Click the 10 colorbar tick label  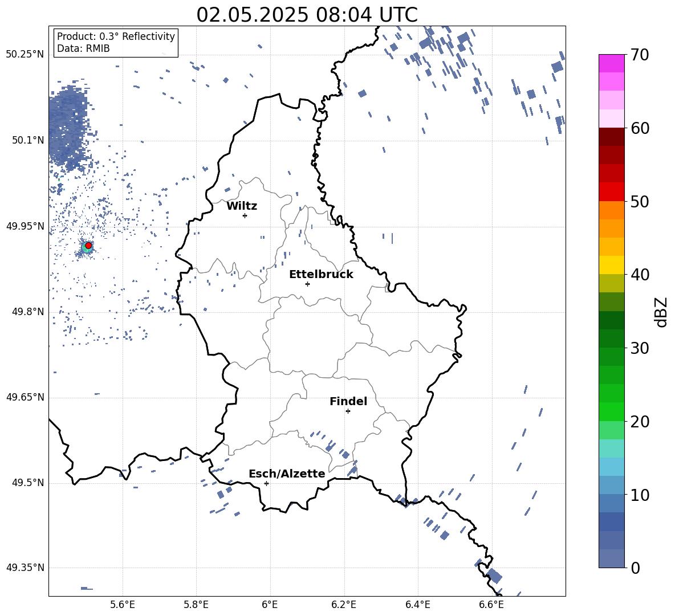click(x=640, y=495)
